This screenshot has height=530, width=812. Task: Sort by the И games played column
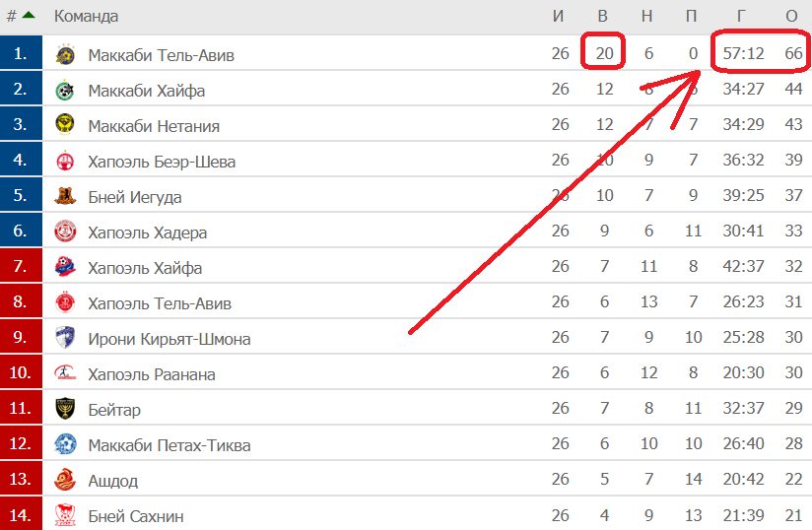coord(560,16)
